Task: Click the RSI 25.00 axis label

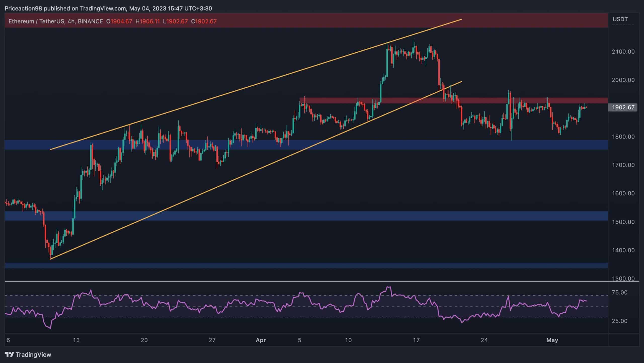Action: [x=619, y=321]
